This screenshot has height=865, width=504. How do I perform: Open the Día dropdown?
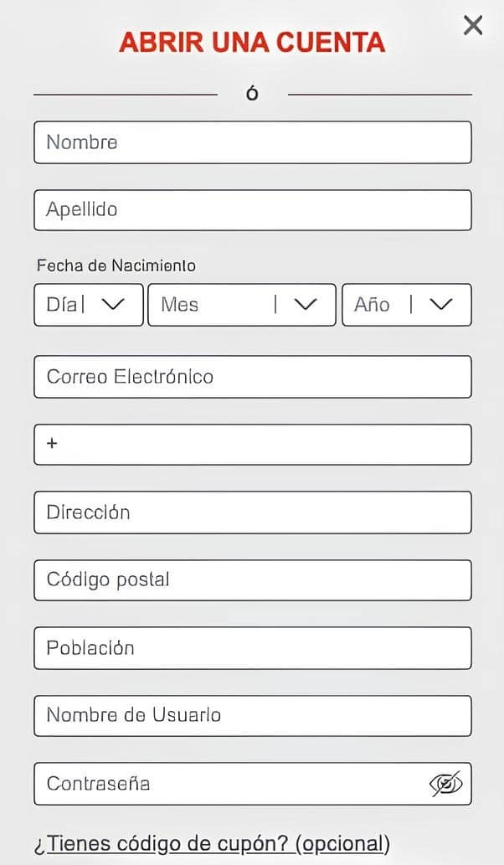pyautogui.click(x=88, y=305)
